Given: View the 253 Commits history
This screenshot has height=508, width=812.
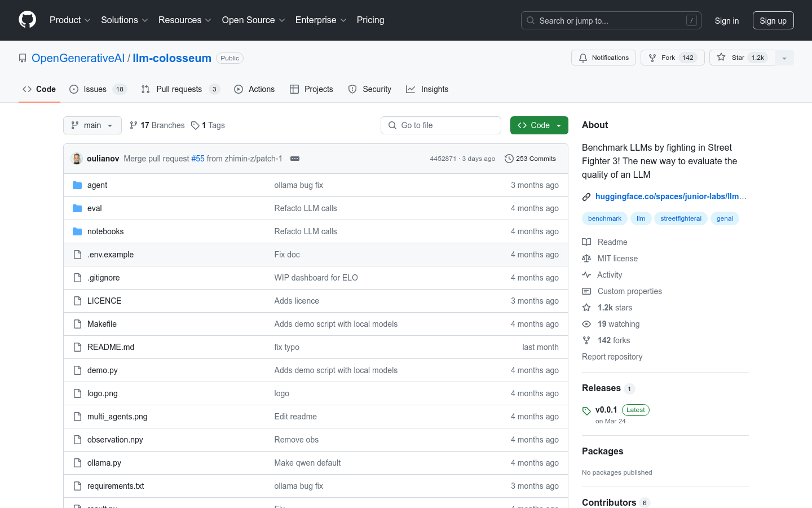Looking at the screenshot, I should click(x=530, y=159).
